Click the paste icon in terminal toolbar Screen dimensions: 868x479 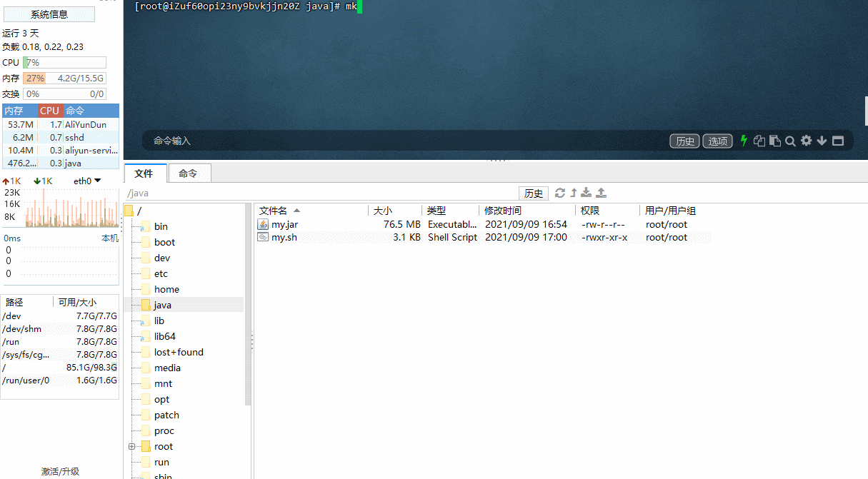[774, 141]
